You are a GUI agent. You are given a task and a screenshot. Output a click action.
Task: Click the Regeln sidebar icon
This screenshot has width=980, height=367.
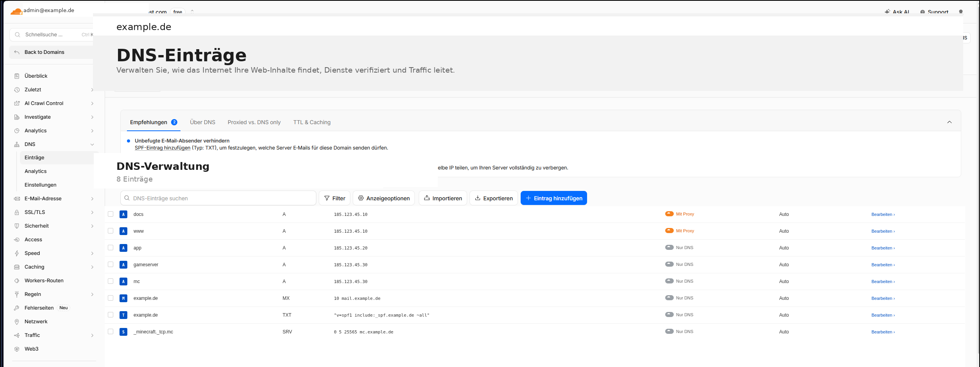(x=17, y=294)
